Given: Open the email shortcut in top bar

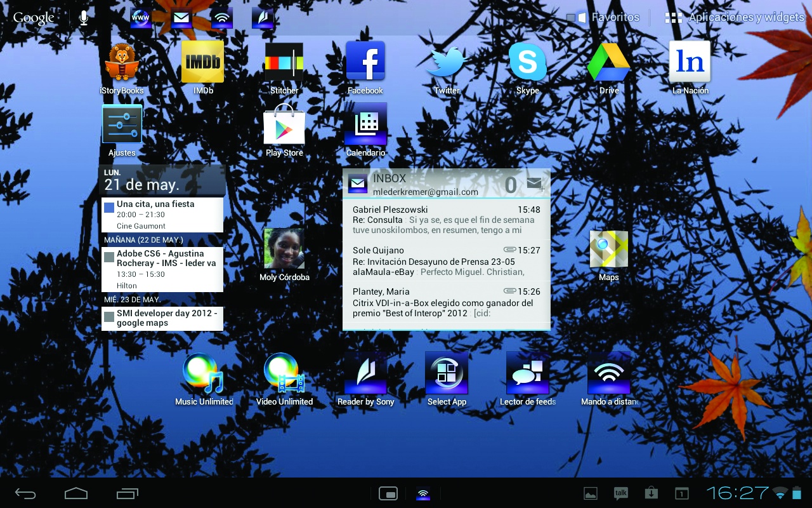Looking at the screenshot, I should [181, 18].
